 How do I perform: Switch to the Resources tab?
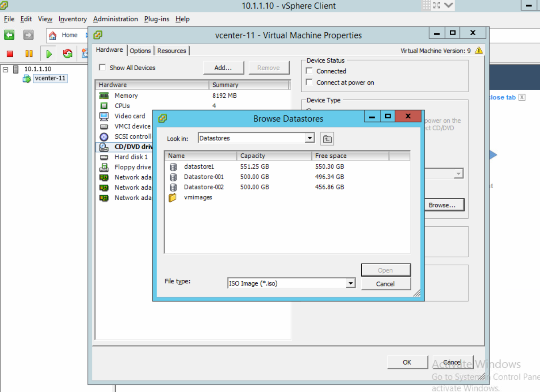click(172, 51)
